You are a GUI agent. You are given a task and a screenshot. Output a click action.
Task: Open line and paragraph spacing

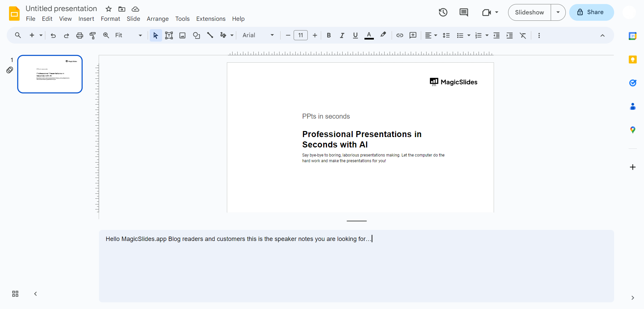446,35
